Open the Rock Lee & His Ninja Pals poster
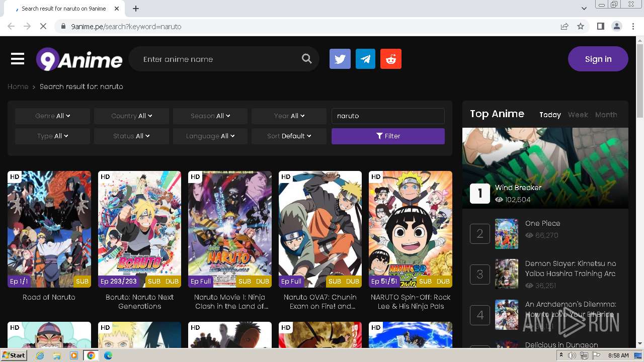The image size is (644, 362). point(411,229)
